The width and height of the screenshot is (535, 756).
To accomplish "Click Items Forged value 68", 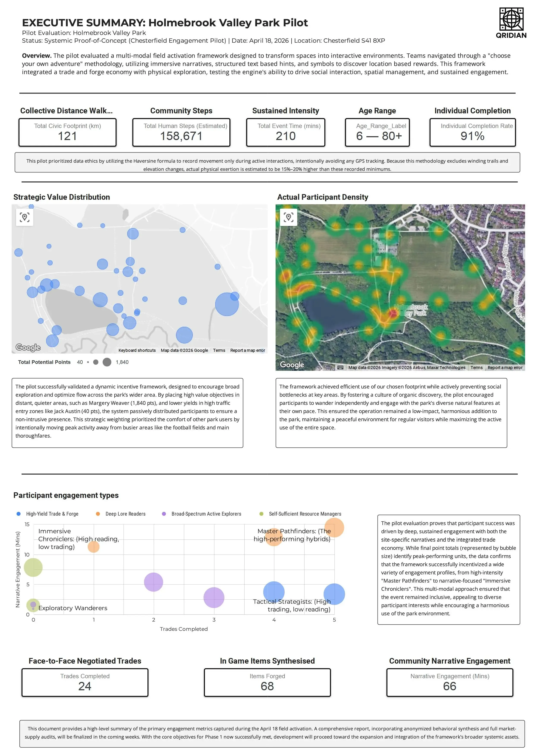I will click(267, 686).
